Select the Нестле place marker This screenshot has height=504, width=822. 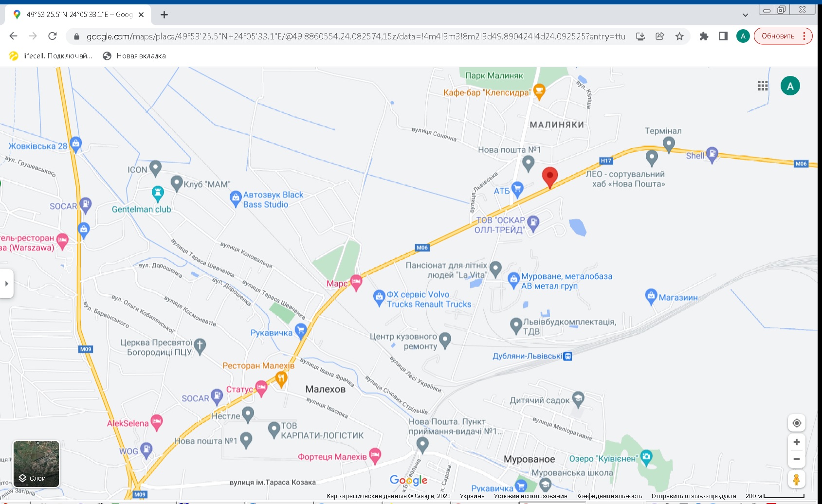(x=248, y=414)
